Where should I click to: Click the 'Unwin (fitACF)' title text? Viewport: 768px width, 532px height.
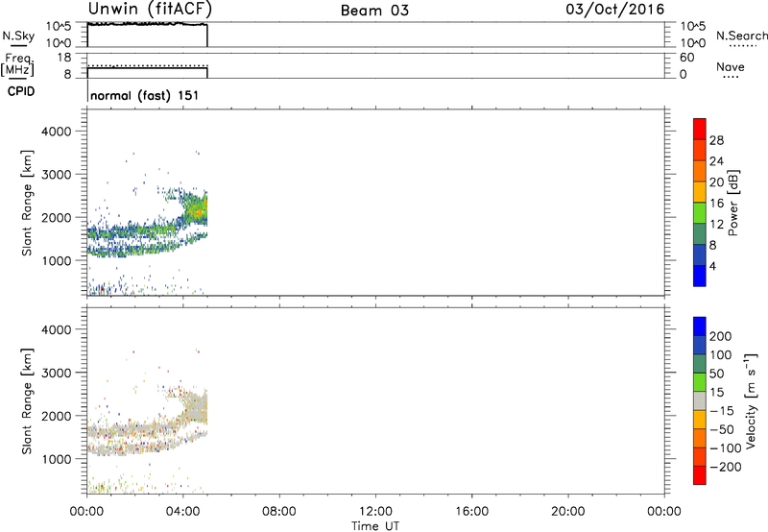pyautogui.click(x=150, y=9)
